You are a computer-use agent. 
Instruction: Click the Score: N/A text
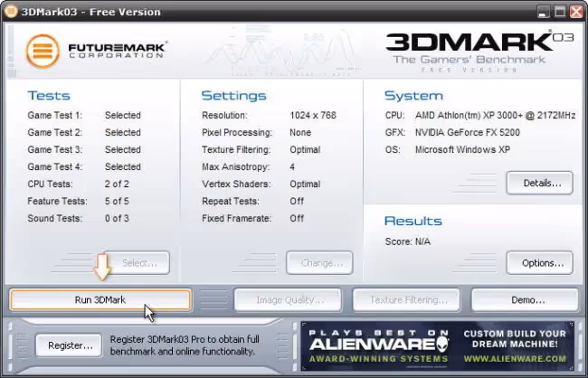pos(408,241)
